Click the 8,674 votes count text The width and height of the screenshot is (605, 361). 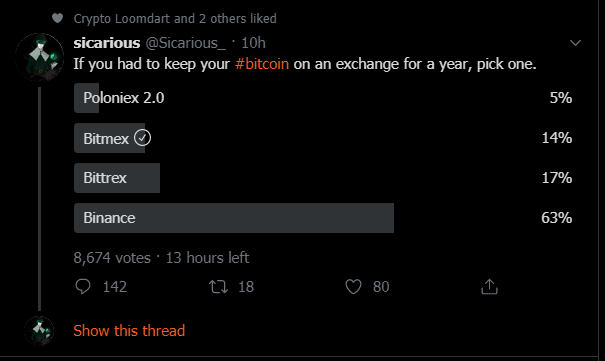click(x=112, y=258)
